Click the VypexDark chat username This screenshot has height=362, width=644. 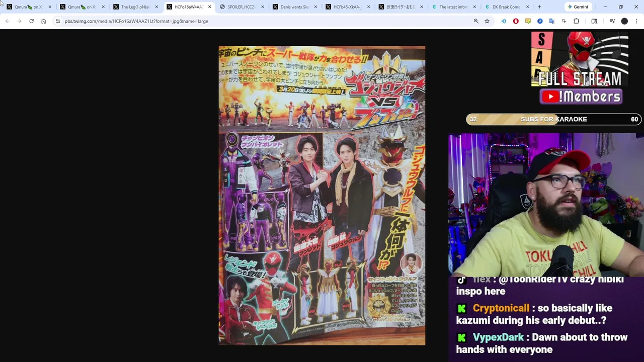(x=498, y=337)
